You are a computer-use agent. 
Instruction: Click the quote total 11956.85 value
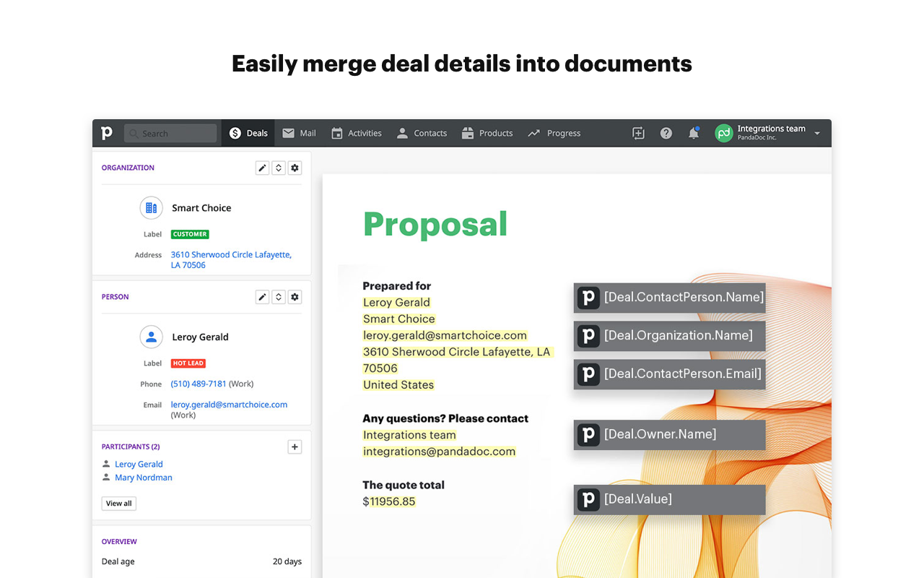coord(393,501)
